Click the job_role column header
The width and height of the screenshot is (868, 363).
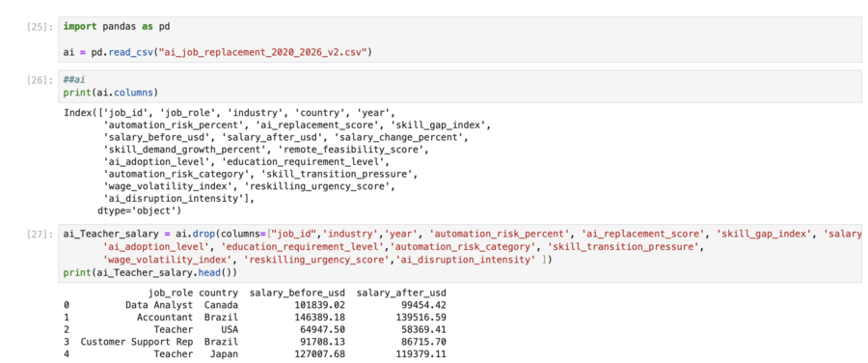coord(171,293)
